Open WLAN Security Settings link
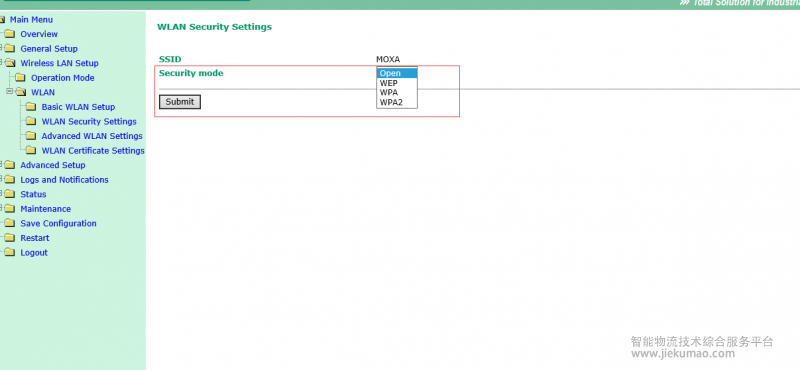 coord(89,121)
